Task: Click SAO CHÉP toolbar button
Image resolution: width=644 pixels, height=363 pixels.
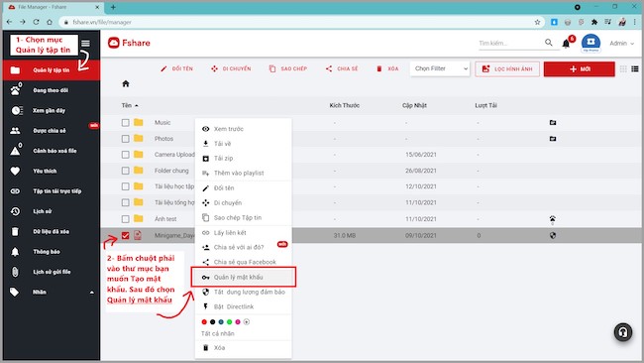Action: 288,68
